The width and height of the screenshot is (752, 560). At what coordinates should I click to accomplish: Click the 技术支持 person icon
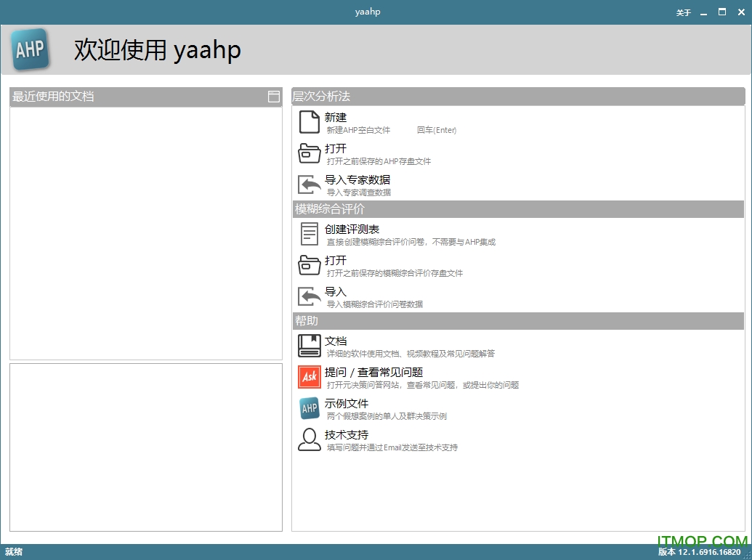point(309,439)
